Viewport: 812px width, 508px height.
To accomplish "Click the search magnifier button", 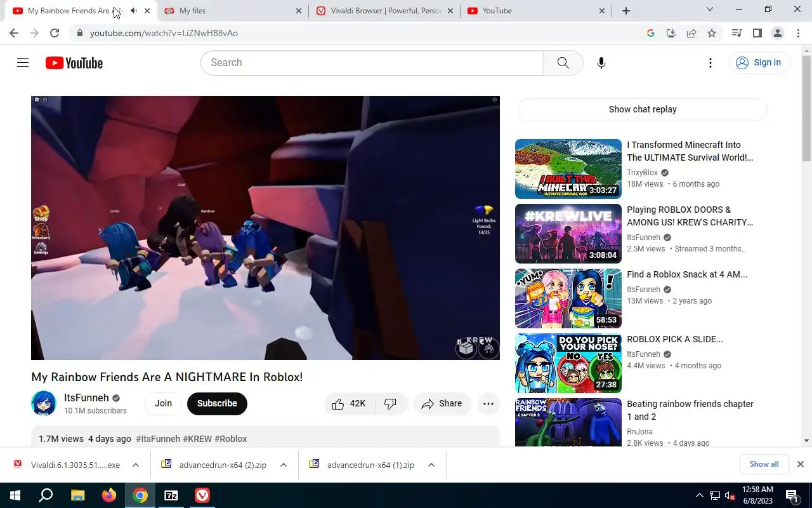I will pos(563,63).
